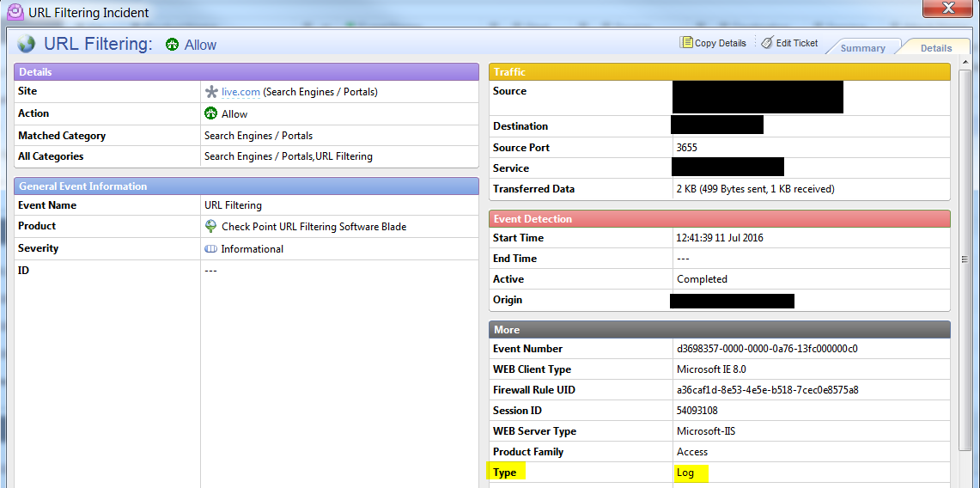Click the End Time value dashes
This screenshot has height=488, width=980.
(x=683, y=259)
